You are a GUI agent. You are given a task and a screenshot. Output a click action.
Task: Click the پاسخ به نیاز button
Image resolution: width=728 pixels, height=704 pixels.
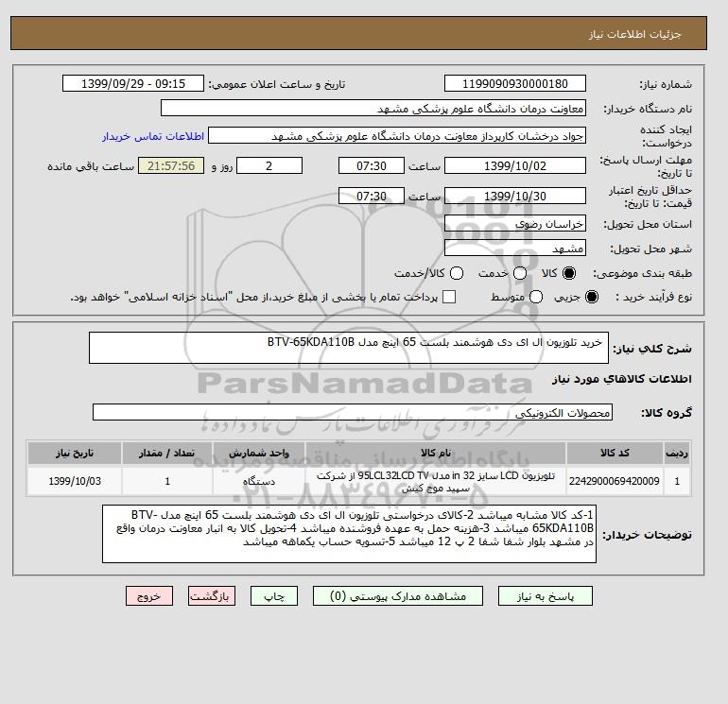tap(546, 596)
